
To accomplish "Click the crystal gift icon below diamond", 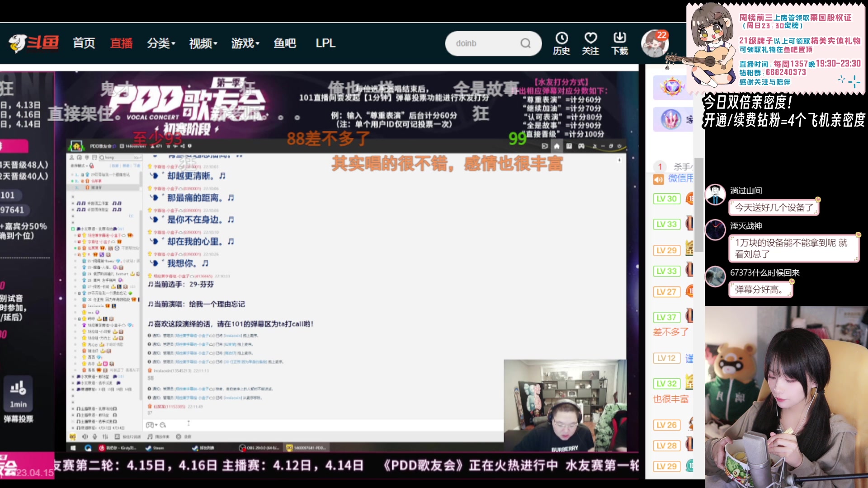I will [671, 119].
